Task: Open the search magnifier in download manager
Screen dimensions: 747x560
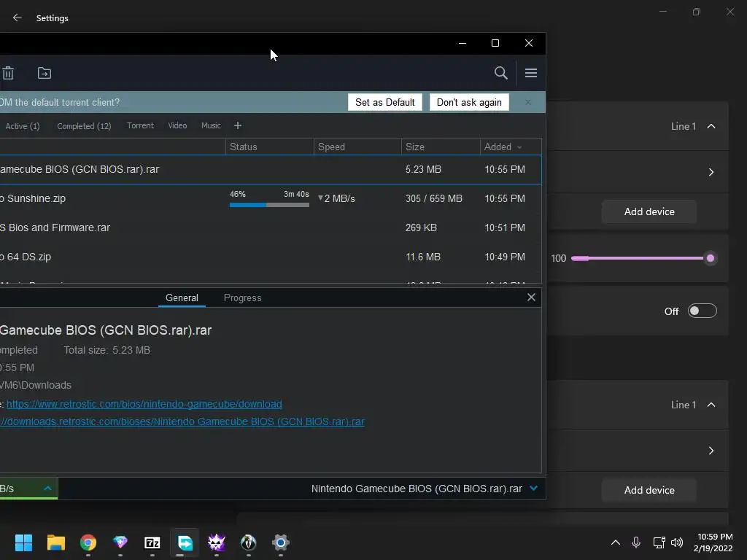Action: coord(500,73)
